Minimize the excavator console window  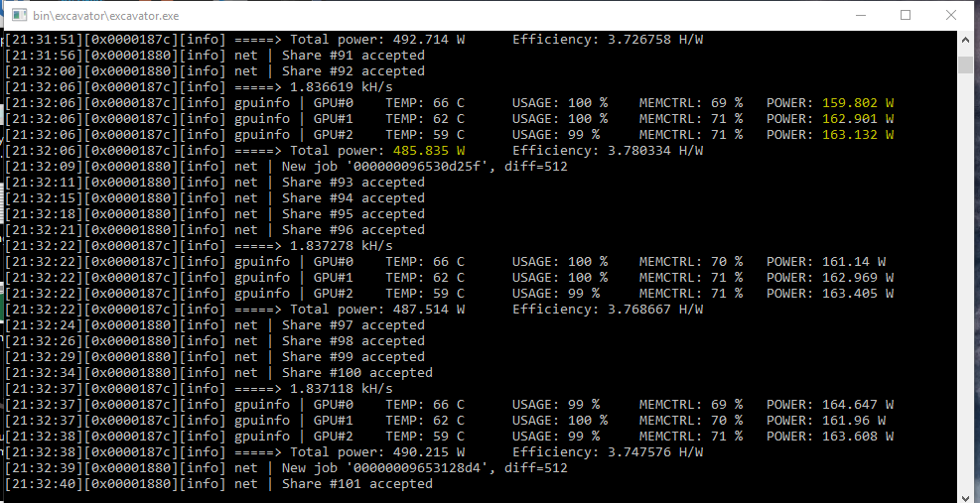click(861, 15)
